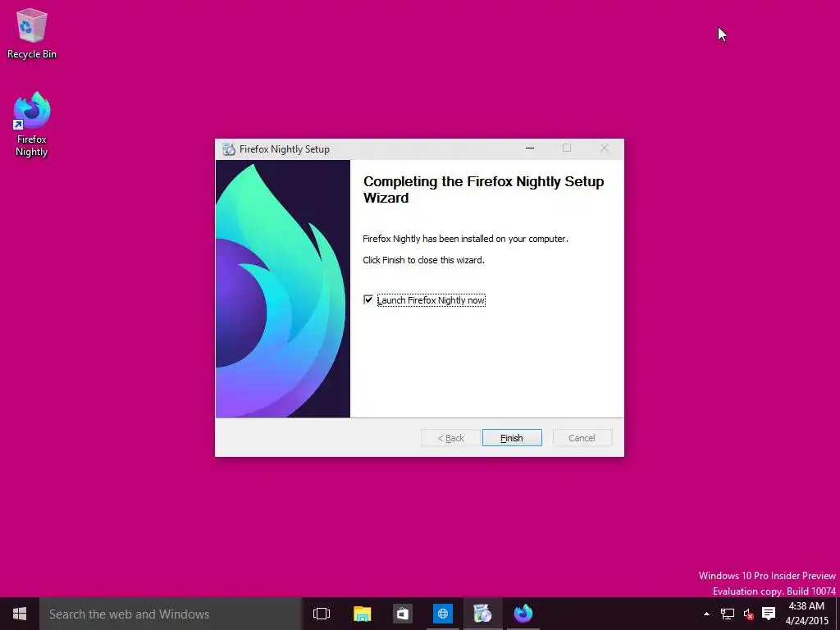Open the Action Center notifications icon
The image size is (840, 630).
click(769, 614)
